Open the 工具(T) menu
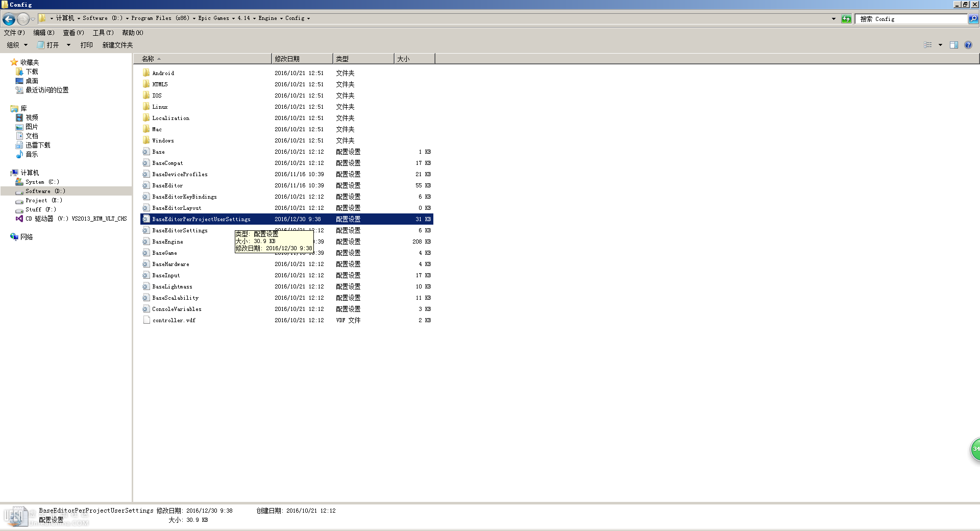980x531 pixels. coord(103,33)
